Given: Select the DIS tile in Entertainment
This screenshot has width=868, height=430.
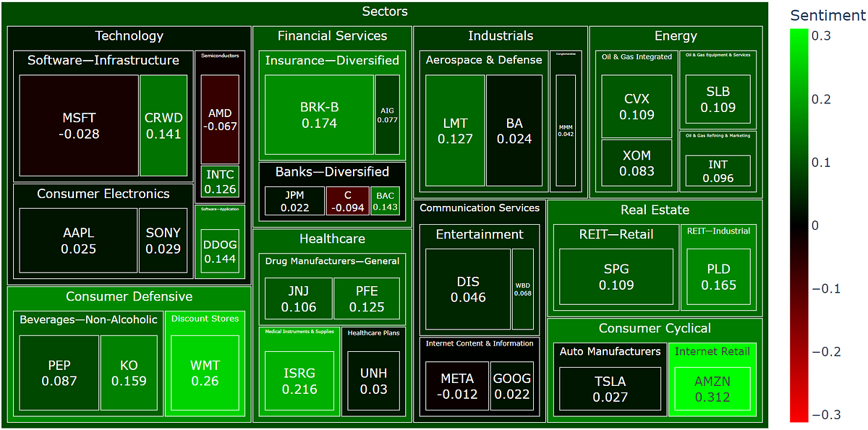Looking at the screenshot, I should (x=468, y=289).
